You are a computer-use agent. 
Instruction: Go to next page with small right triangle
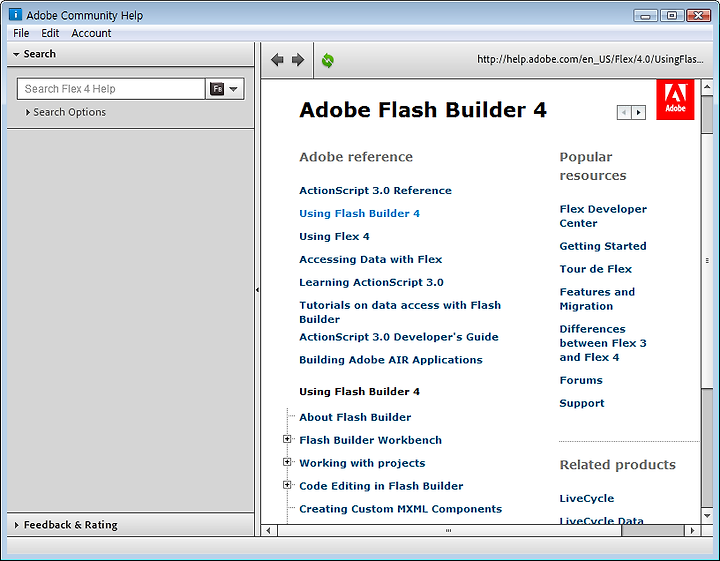(638, 112)
